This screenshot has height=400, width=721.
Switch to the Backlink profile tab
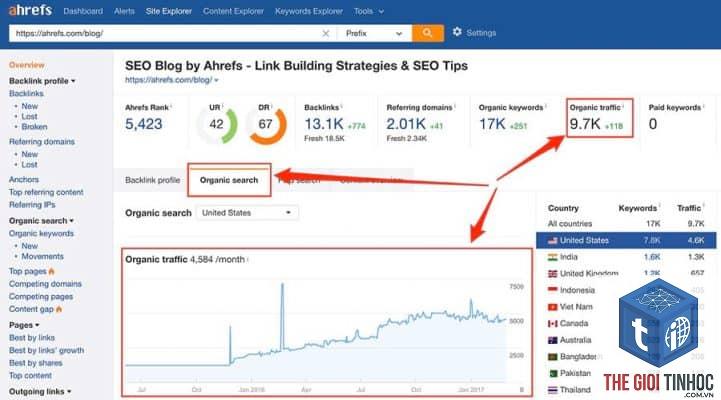[x=153, y=180]
